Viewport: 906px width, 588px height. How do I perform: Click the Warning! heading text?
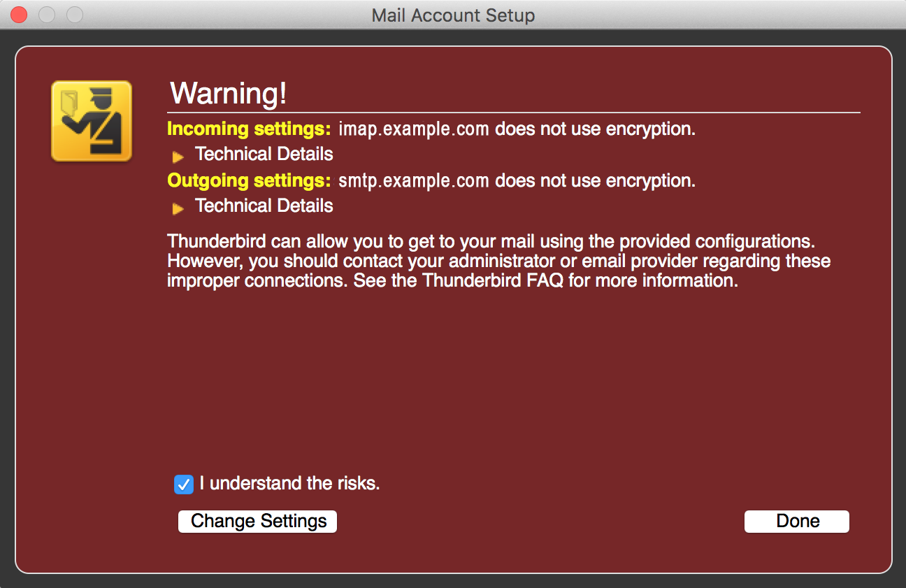point(228,93)
